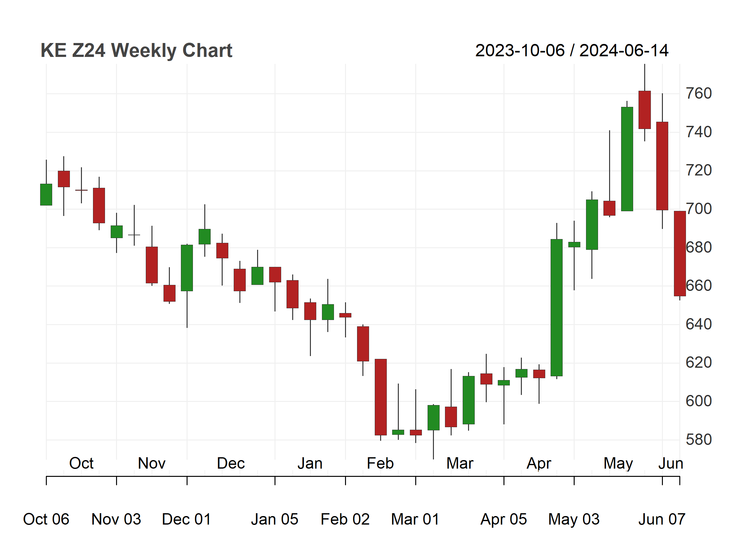Click the Feb month label
The image size is (747, 560).
(380, 464)
